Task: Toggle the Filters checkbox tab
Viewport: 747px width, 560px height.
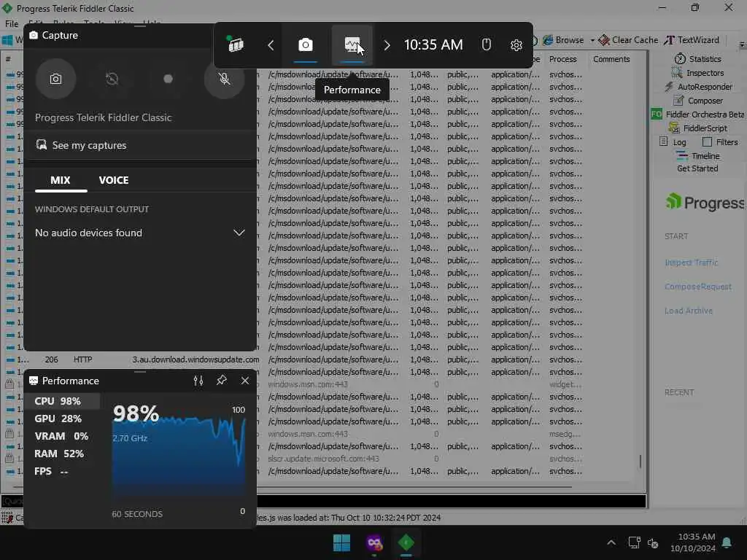Action: click(x=719, y=142)
